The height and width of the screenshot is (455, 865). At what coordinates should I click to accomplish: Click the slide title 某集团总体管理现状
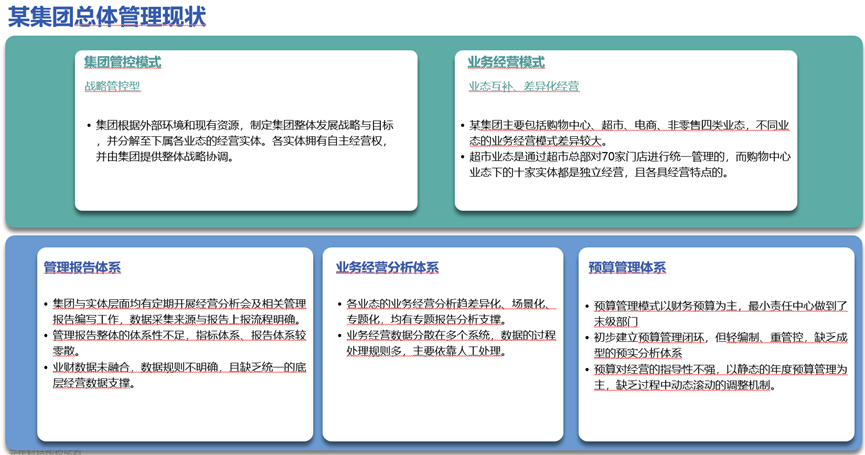(107, 17)
